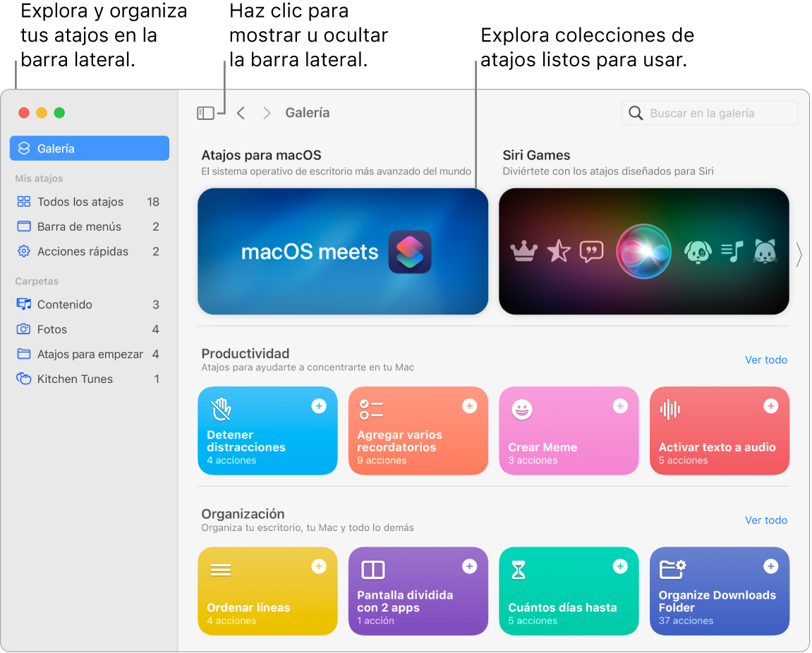Add Crear Meme shortcut with plus icon

click(x=620, y=406)
